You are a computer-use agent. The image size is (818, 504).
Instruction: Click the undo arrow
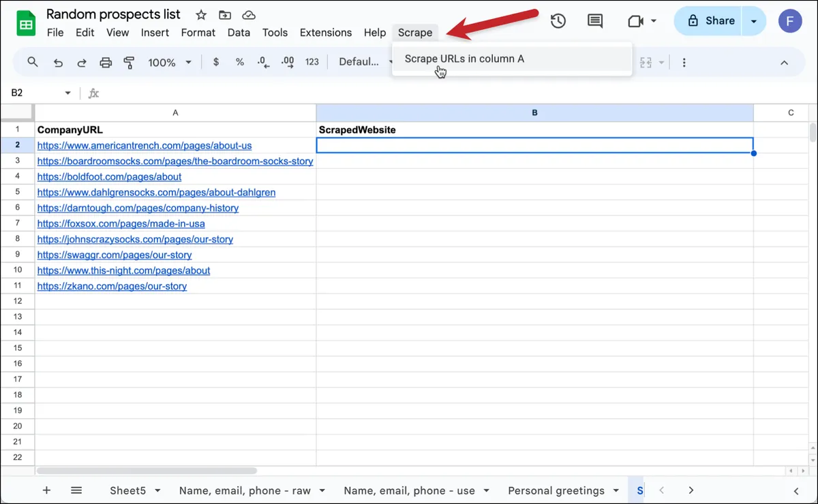coord(58,62)
